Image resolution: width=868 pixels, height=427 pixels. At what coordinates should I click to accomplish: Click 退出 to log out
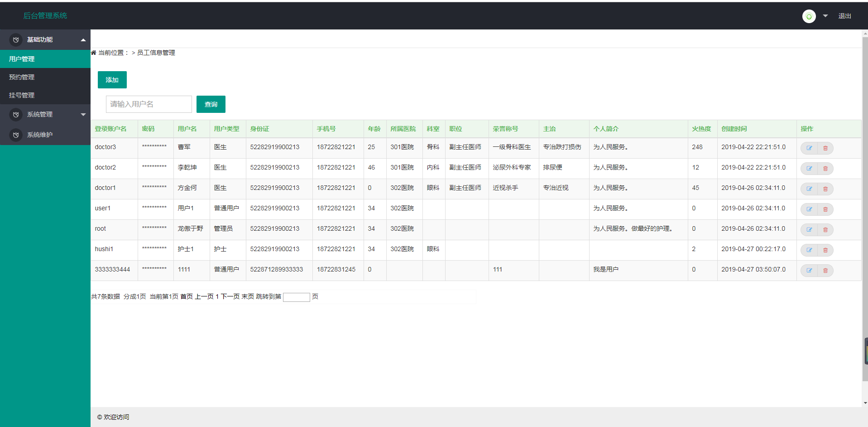point(844,16)
